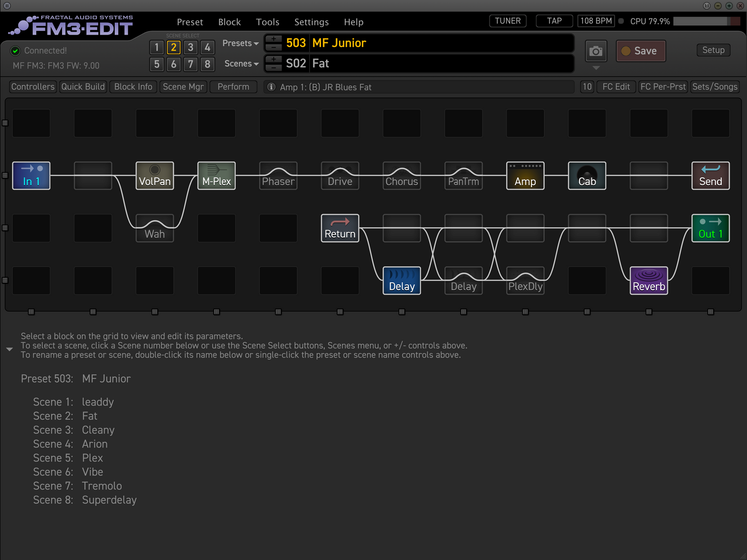Select the bypassed PlexDly block
This screenshot has height=560, width=747.
525,281
